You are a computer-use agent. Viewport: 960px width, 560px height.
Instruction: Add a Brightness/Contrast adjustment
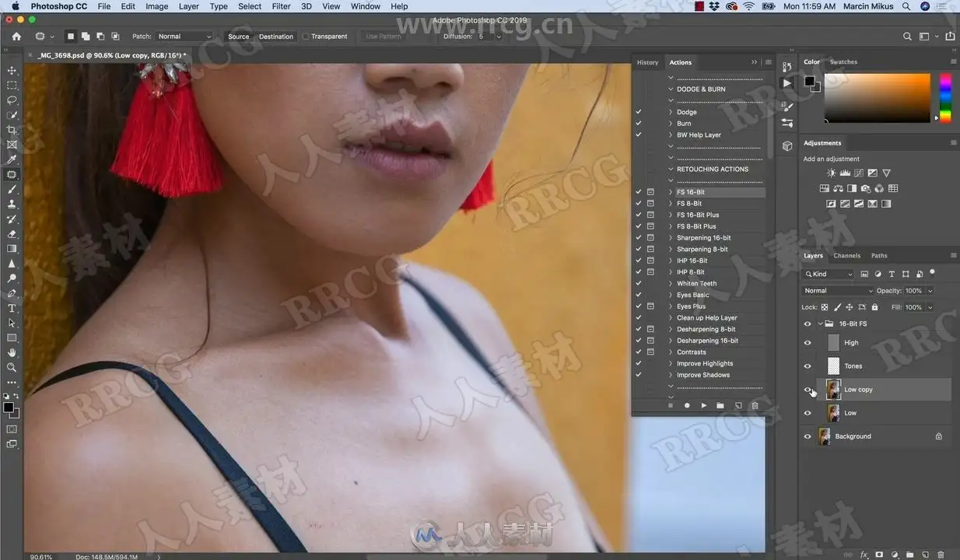coord(832,173)
